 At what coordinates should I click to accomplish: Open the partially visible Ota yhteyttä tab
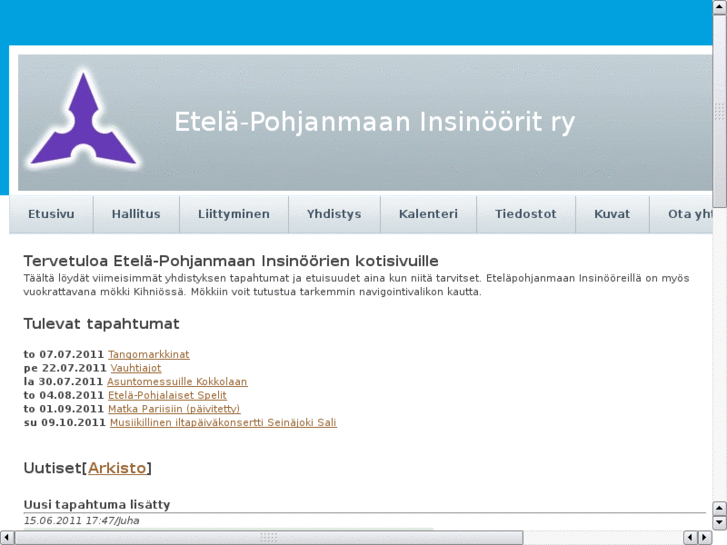[681, 214]
